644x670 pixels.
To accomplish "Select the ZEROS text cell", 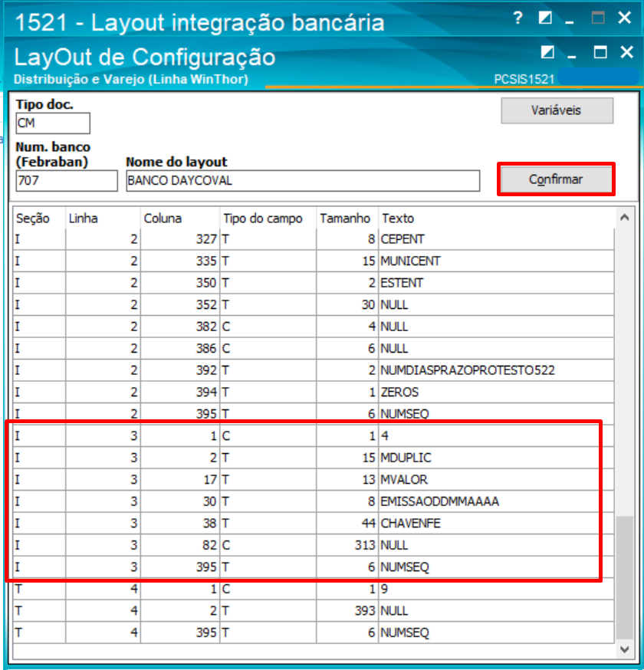I will pyautogui.click(x=496, y=392).
